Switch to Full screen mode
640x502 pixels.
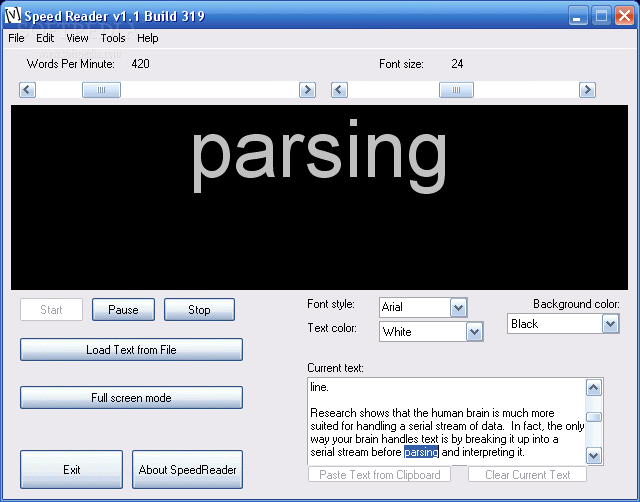click(x=131, y=398)
